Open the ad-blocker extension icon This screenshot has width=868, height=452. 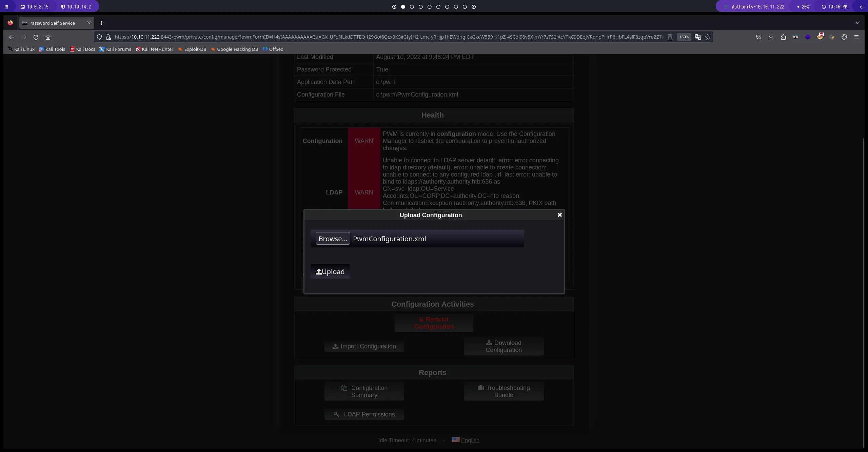tap(821, 37)
